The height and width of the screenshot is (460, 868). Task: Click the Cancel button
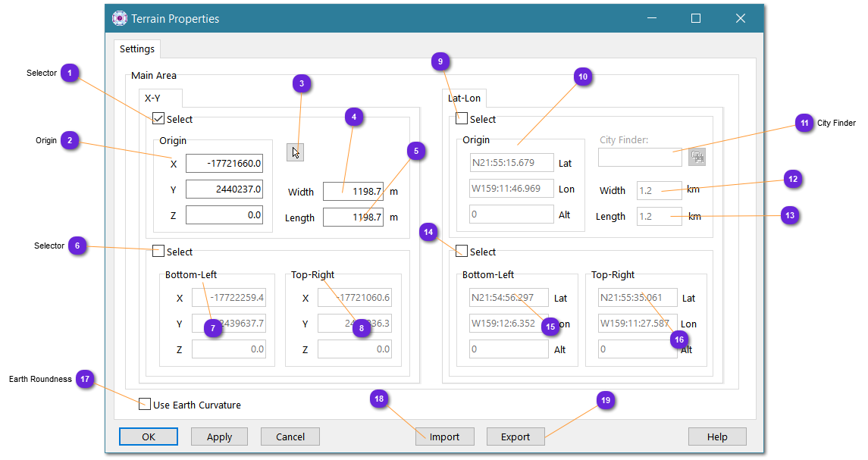point(290,437)
